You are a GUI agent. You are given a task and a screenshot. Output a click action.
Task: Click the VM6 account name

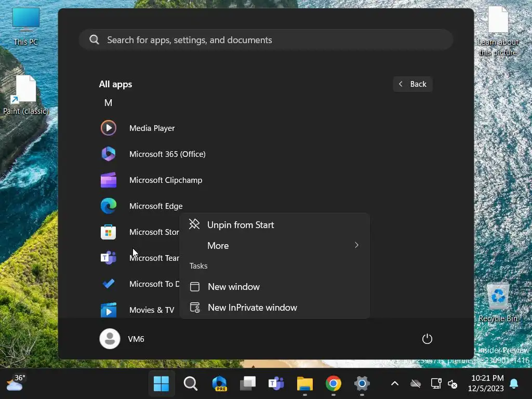(136, 339)
